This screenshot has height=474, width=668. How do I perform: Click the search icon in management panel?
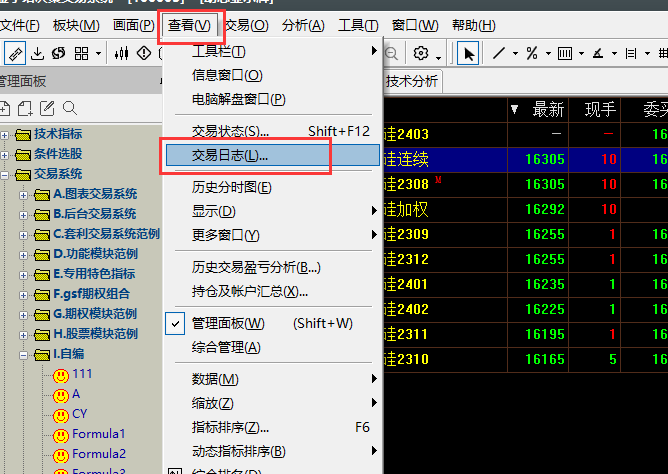[x=70, y=108]
